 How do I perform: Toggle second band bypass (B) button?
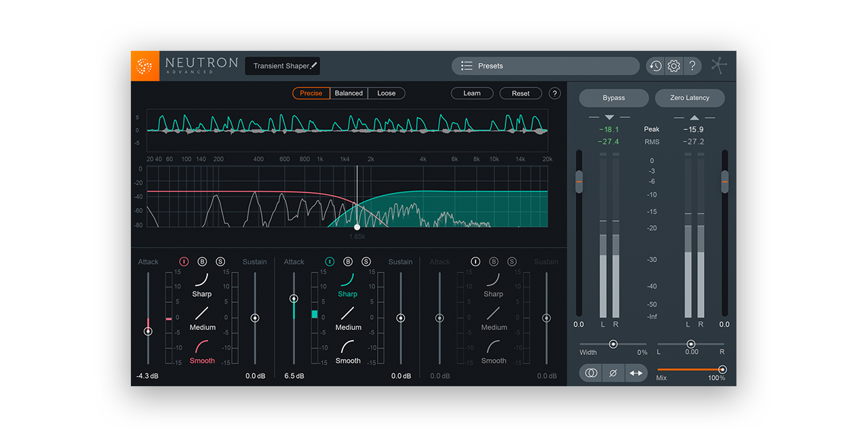coord(348,262)
